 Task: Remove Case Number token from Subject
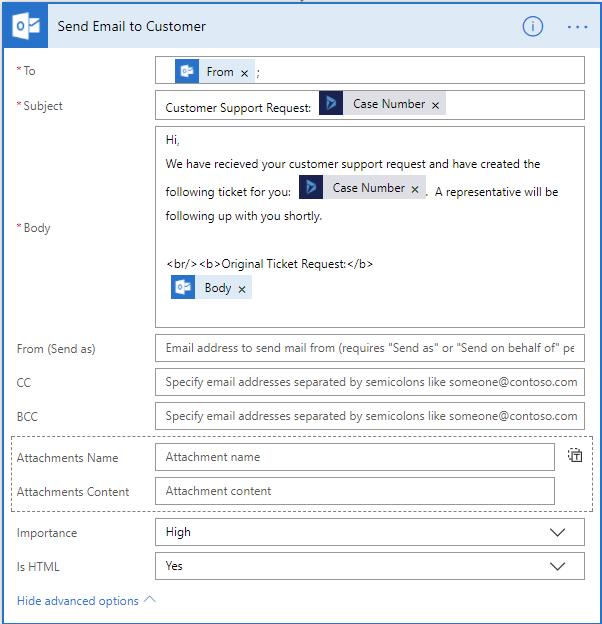435,105
